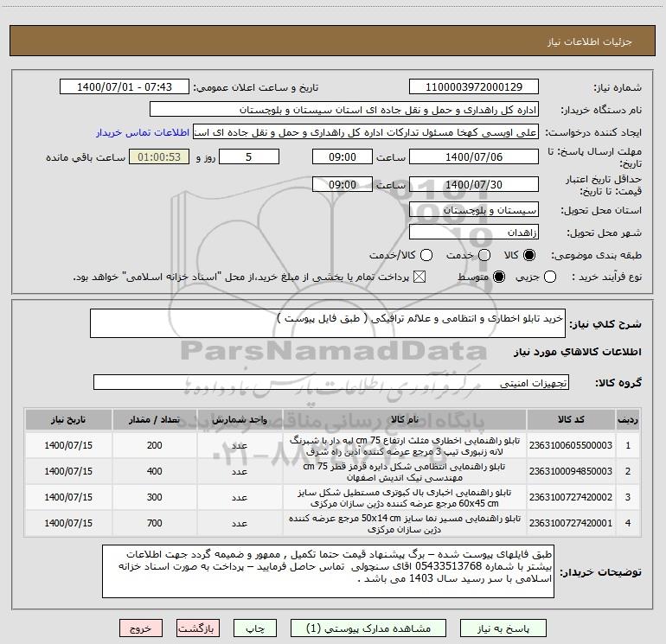
Task: Click quantity 200 in row 1
Action: [x=155, y=445]
